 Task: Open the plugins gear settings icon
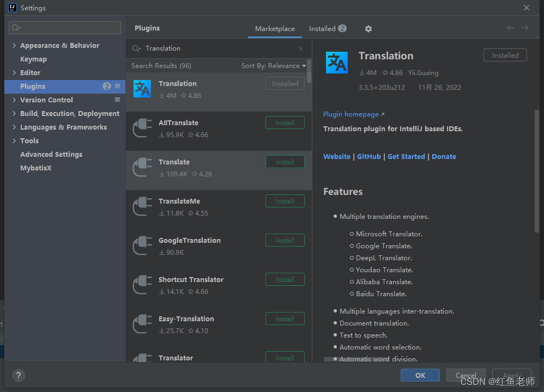368,29
